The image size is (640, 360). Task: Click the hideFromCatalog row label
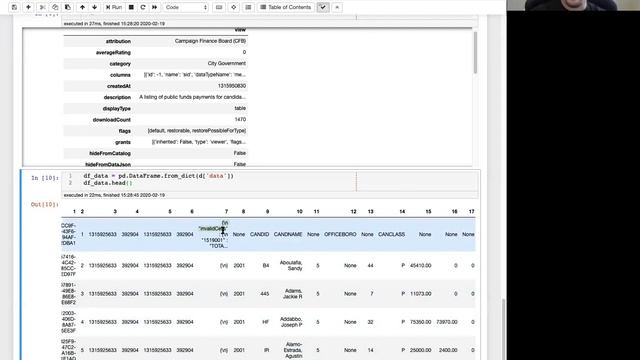tap(110, 153)
